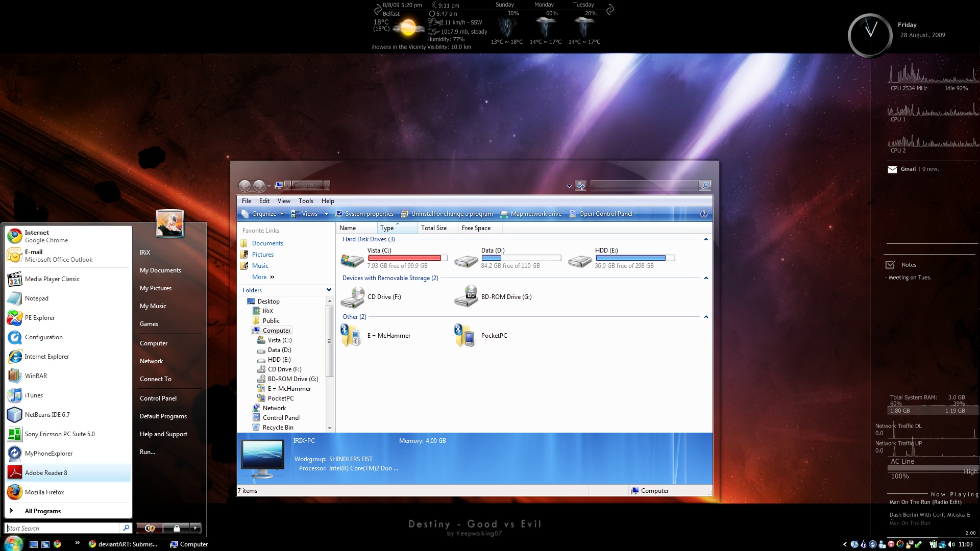Open the Organize dropdown
The image size is (980, 551).
(262, 214)
